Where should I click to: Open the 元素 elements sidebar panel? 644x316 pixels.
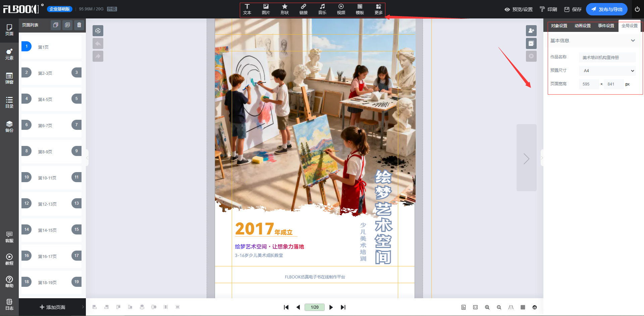click(9, 54)
